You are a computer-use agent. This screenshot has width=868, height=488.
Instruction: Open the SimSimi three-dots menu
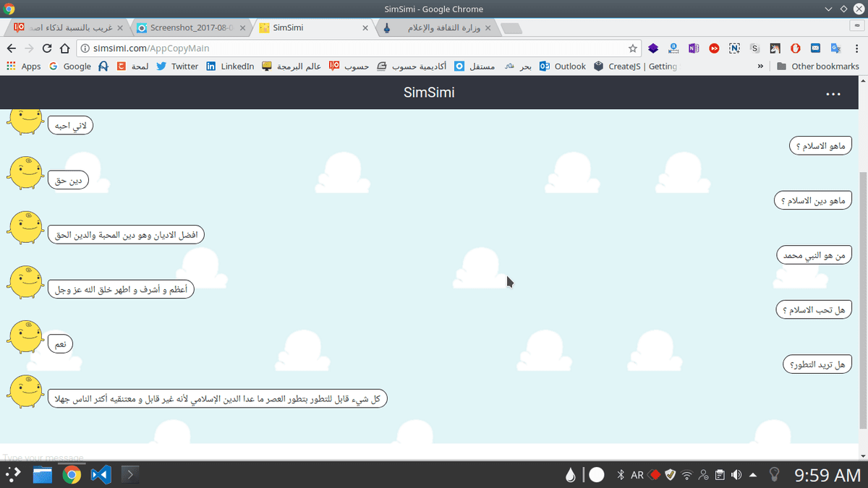click(x=833, y=94)
